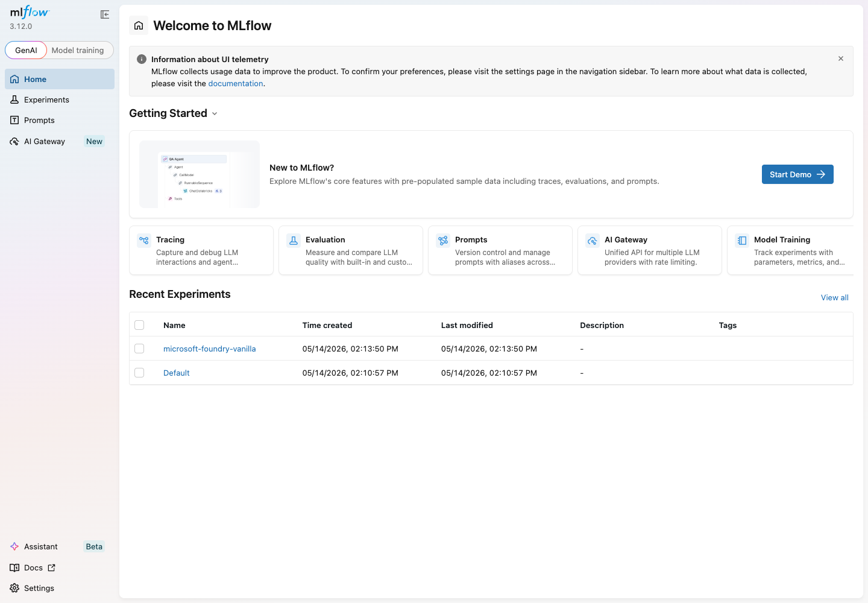Click the Settings gear icon
868x603 pixels.
click(x=14, y=588)
